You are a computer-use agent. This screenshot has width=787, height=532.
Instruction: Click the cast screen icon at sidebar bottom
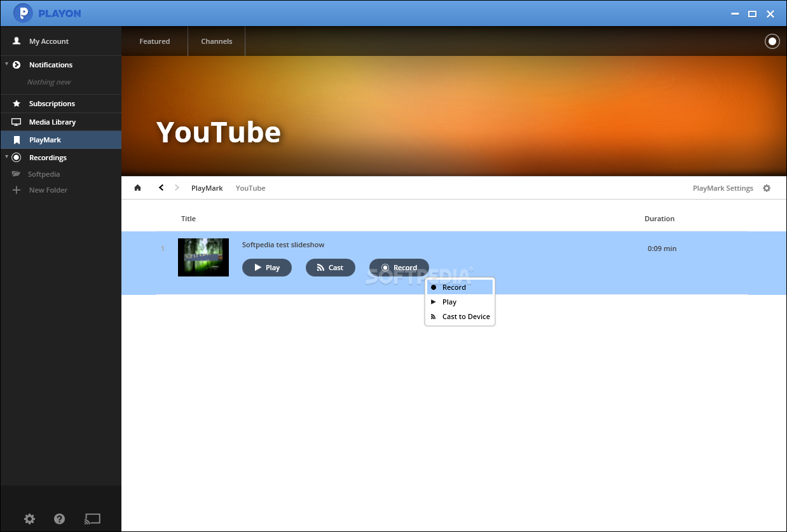click(92, 519)
